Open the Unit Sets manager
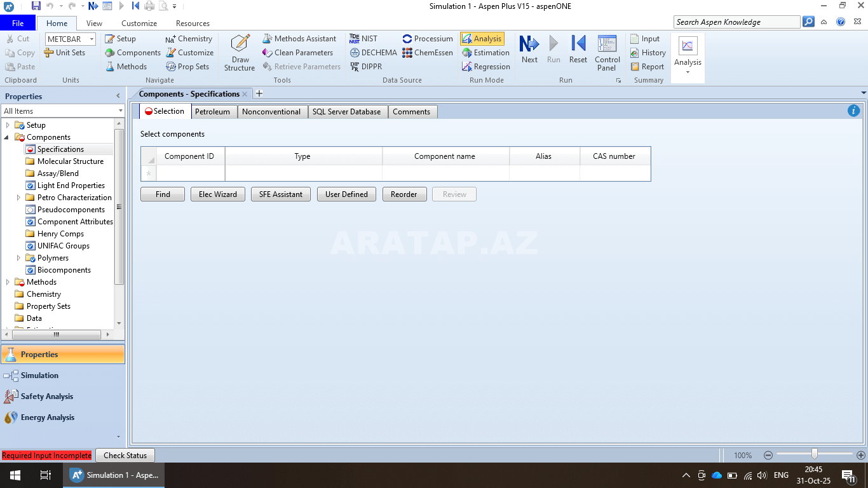This screenshot has height=488, width=868. [x=65, y=53]
